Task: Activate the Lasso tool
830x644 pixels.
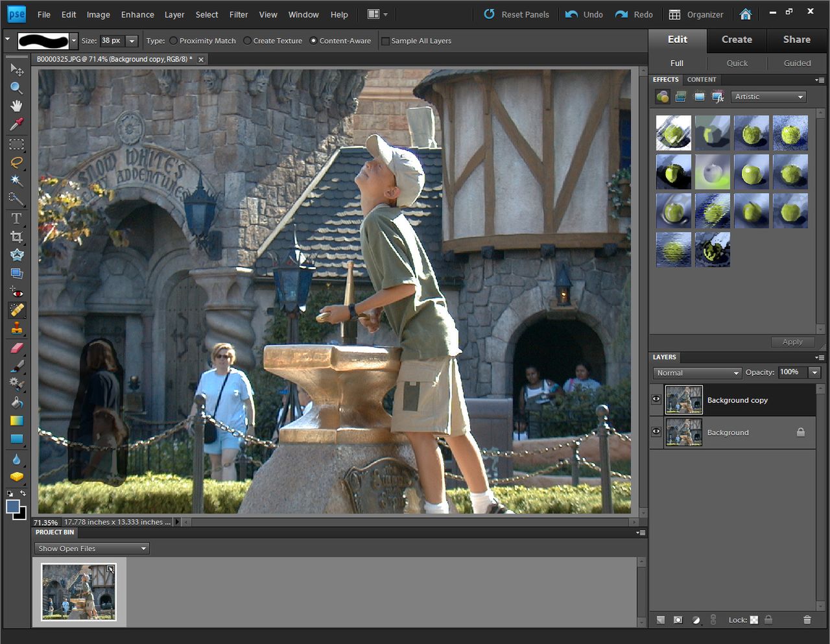Action: click(17, 162)
